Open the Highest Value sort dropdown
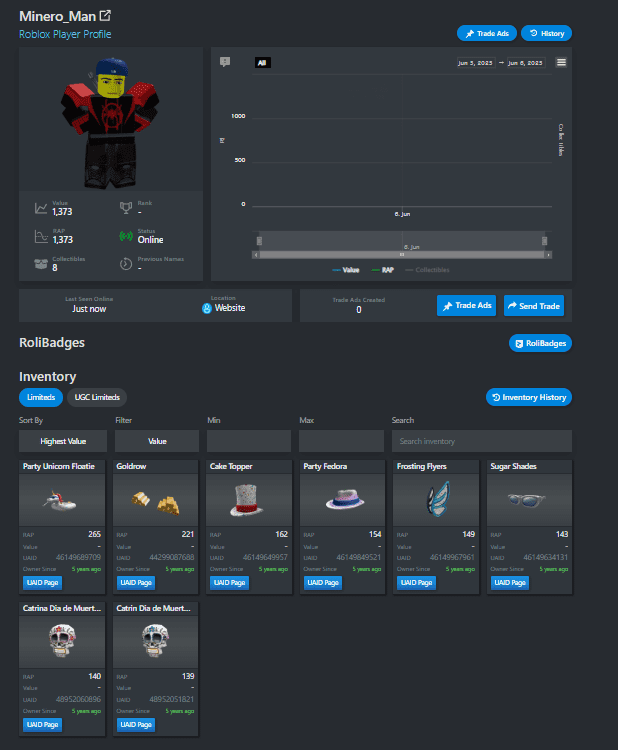Image resolution: width=618 pixels, height=750 pixels. [63, 441]
